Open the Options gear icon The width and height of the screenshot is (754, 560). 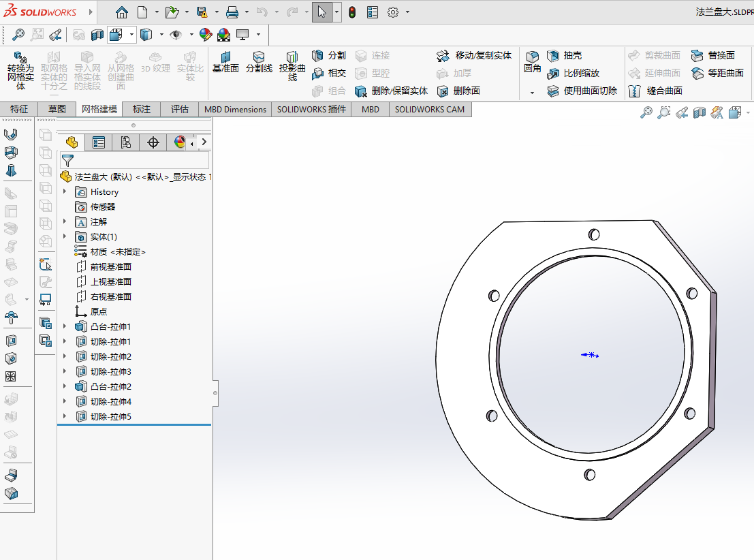coord(393,12)
